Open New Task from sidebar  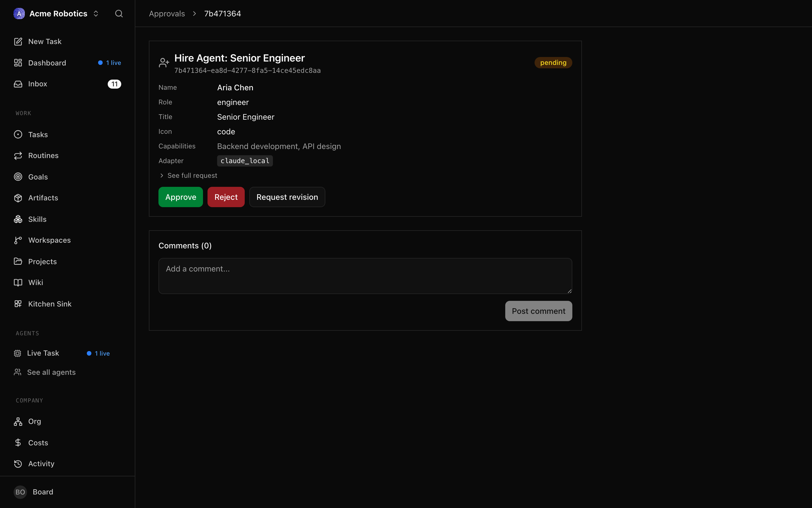(x=67, y=41)
